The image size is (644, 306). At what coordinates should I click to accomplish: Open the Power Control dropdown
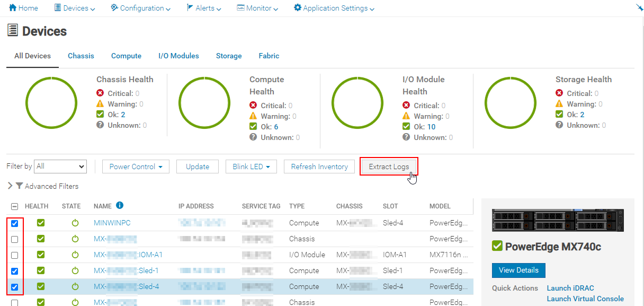point(135,166)
